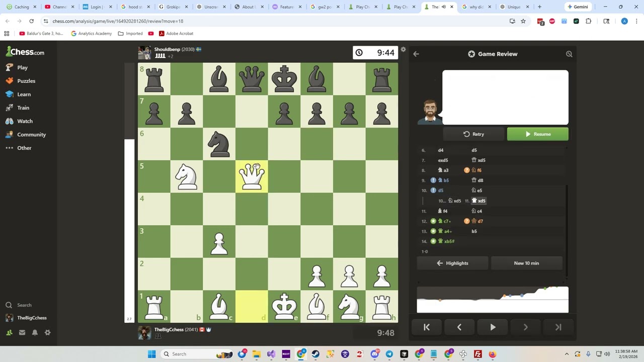Open the Windows Start menu
This screenshot has height=362, width=644.
(151, 354)
